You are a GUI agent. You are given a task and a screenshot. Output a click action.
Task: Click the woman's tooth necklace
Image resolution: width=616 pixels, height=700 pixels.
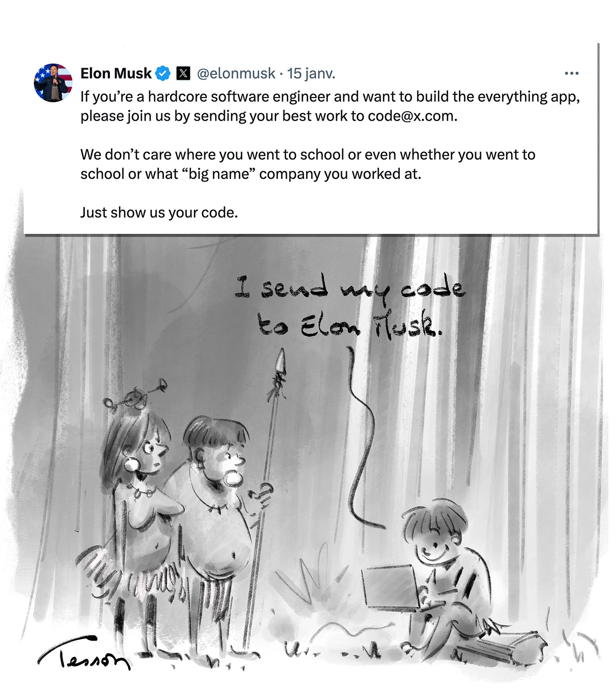coord(143,493)
